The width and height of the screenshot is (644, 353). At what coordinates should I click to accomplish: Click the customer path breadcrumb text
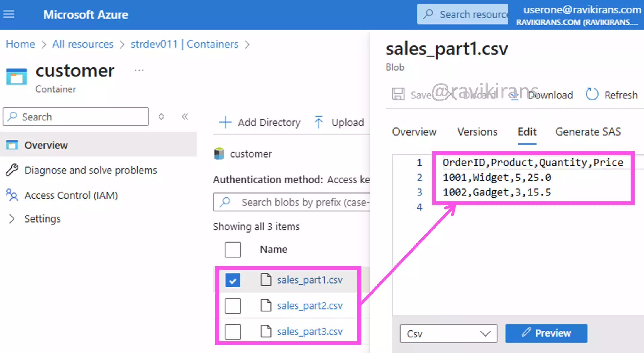pos(251,154)
